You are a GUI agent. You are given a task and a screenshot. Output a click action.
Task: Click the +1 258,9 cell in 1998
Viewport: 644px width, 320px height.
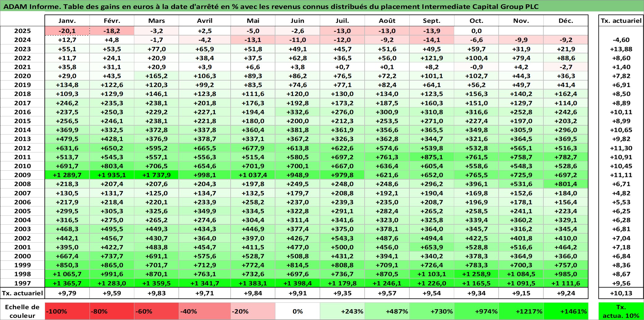tap(476, 274)
